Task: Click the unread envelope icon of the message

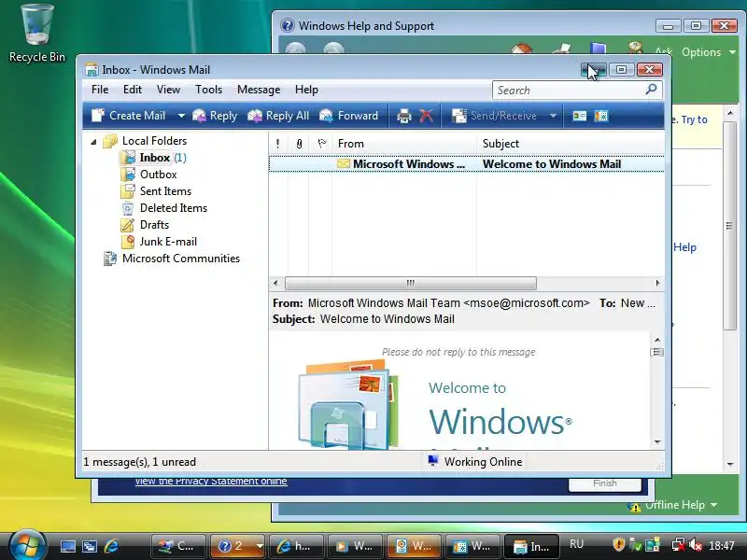Action: click(x=344, y=164)
